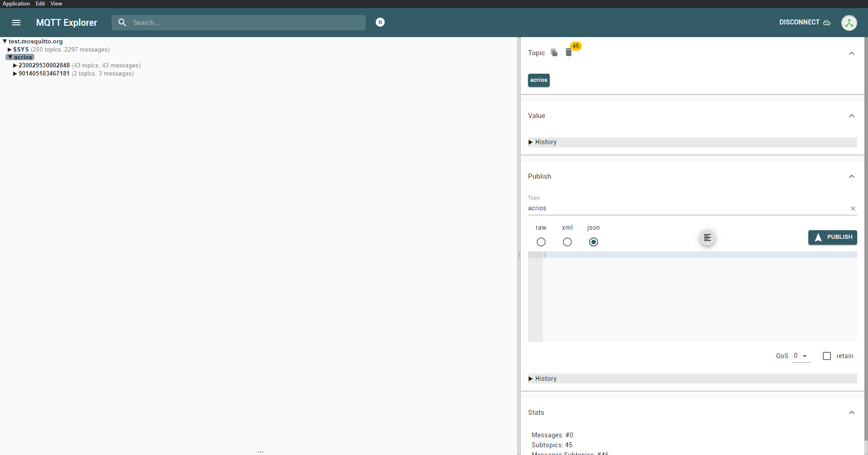
Task: Expand the $SYS topic tree node
Action: 10,50
